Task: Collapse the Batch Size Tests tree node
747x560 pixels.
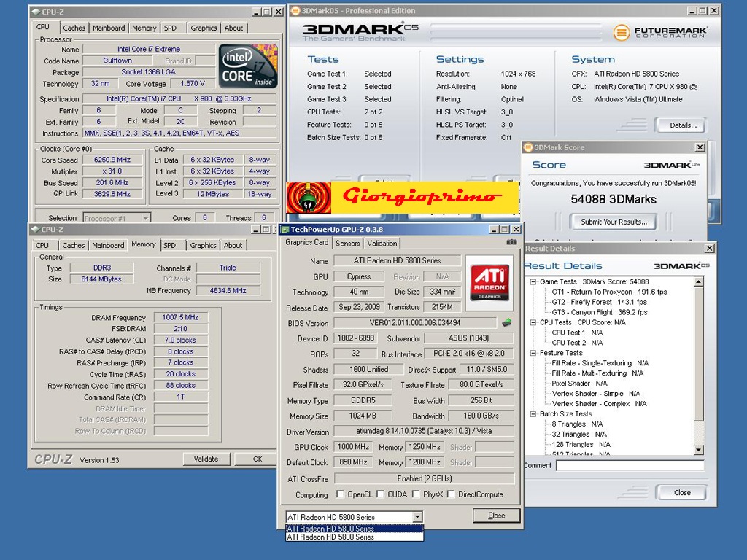Action: 533,414
